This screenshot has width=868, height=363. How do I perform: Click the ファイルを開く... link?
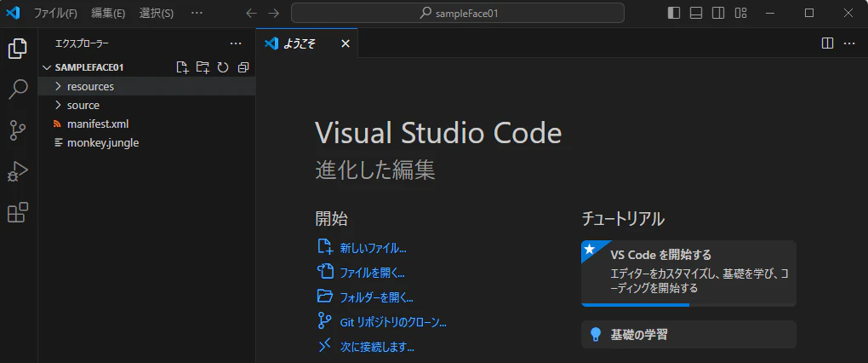click(372, 273)
